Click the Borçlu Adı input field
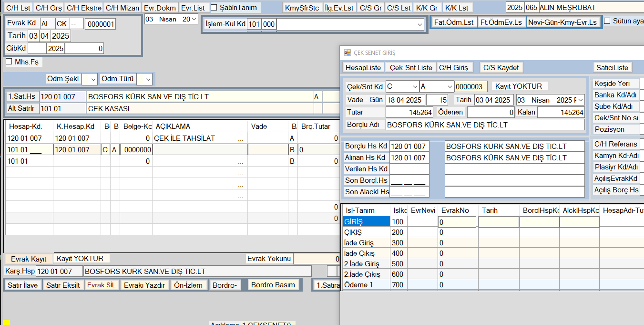The height and width of the screenshot is (325, 644). [485, 125]
